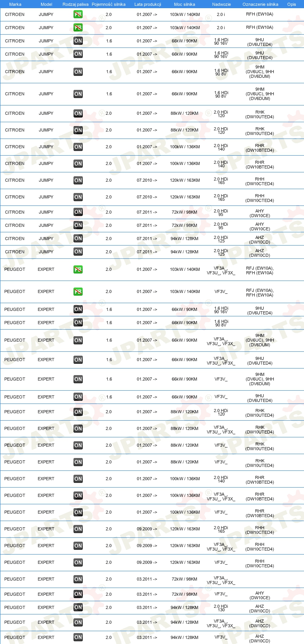
Task: Click ON icon in Peugeot Expert 2.0 HDi 130 row
Action: (78, 607)
